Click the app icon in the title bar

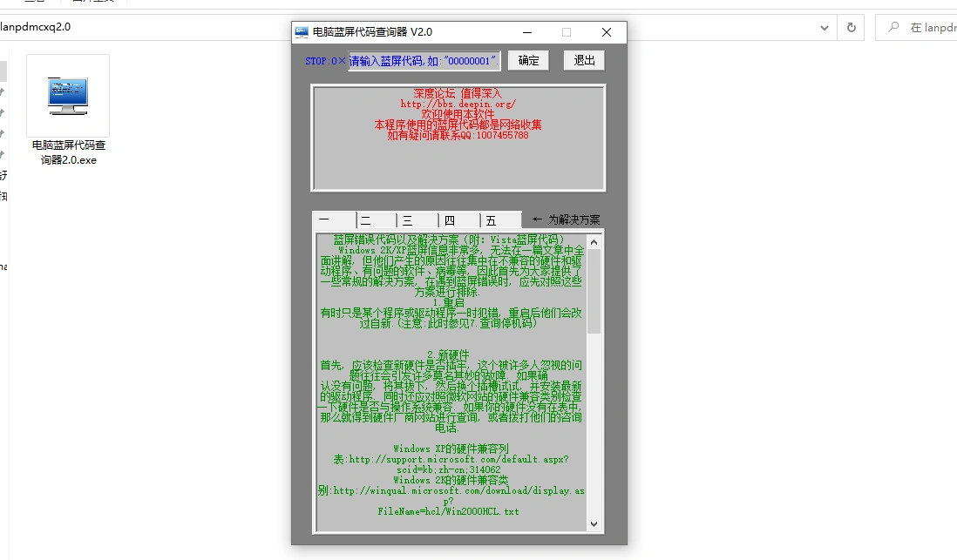pos(302,32)
